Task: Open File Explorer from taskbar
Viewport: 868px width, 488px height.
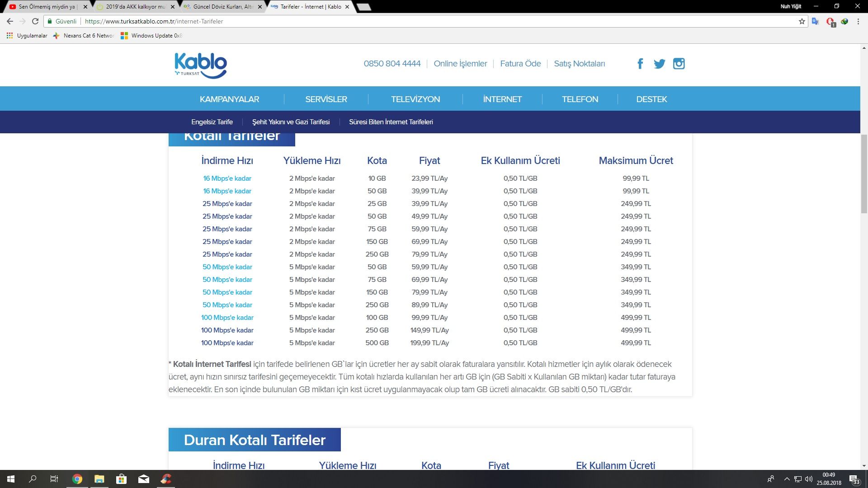Action: pyautogui.click(x=99, y=479)
